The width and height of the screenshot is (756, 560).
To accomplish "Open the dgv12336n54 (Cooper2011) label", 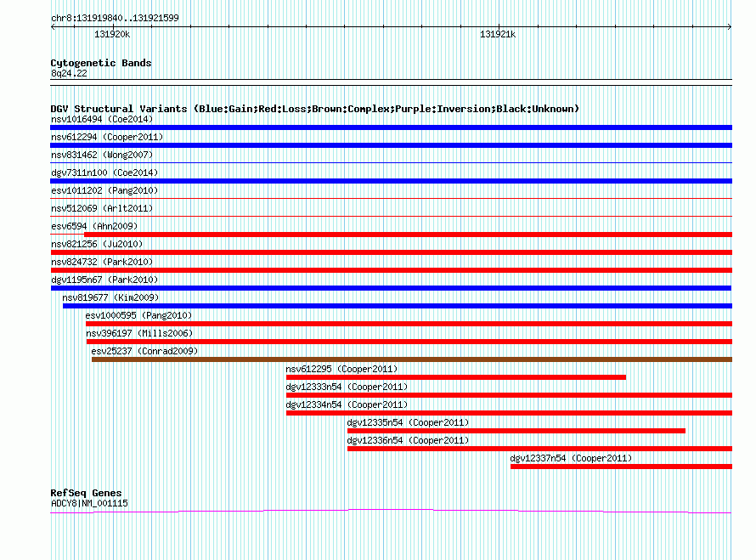I will 408,440.
